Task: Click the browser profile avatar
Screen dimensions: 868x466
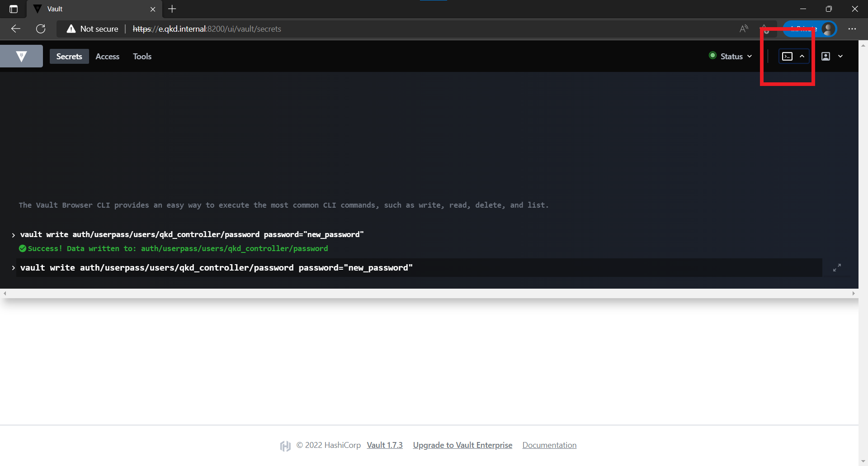Action: 828,29
